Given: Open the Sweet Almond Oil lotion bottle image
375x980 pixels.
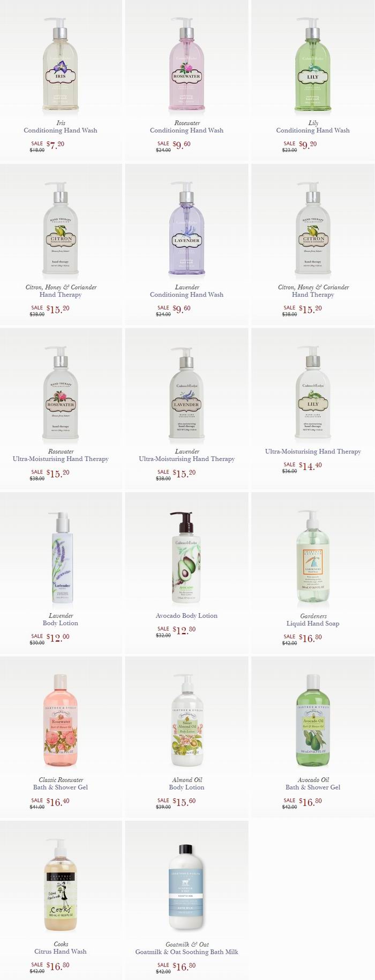Looking at the screenshot, I should [186, 721].
